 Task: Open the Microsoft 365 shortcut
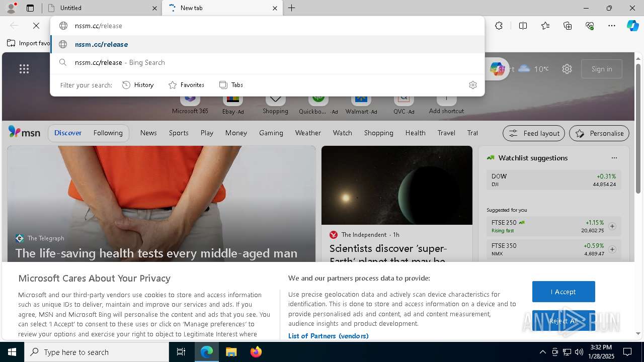190,105
